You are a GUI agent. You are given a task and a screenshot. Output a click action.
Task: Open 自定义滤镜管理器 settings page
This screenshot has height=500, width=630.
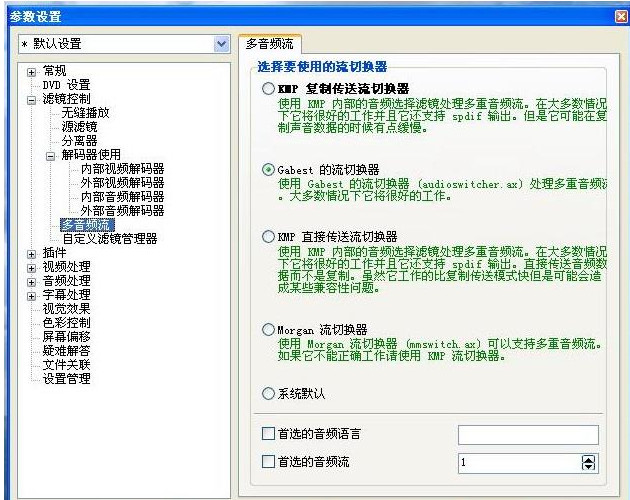(x=109, y=239)
